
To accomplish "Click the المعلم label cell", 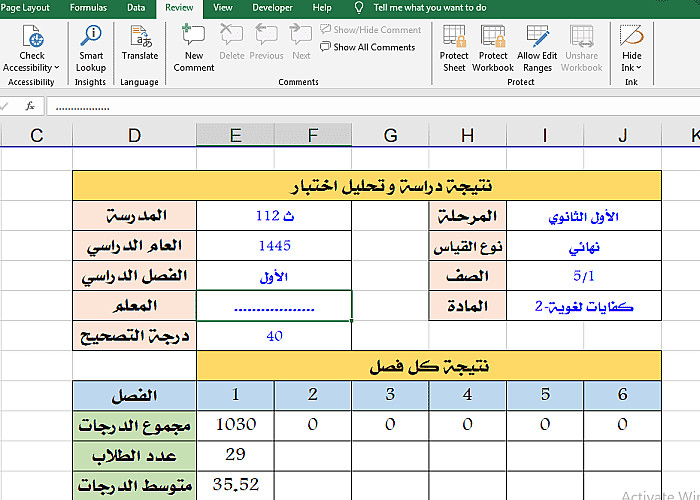I will (134, 306).
